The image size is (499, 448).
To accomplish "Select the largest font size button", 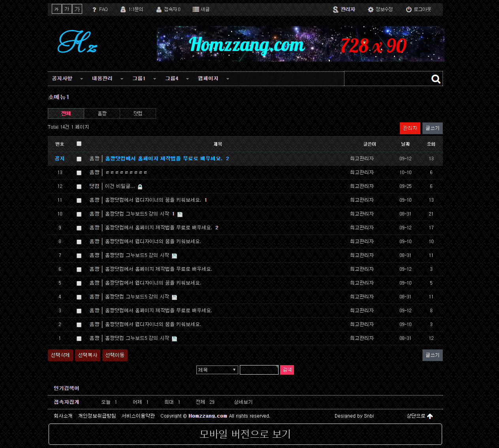I will [x=77, y=9].
